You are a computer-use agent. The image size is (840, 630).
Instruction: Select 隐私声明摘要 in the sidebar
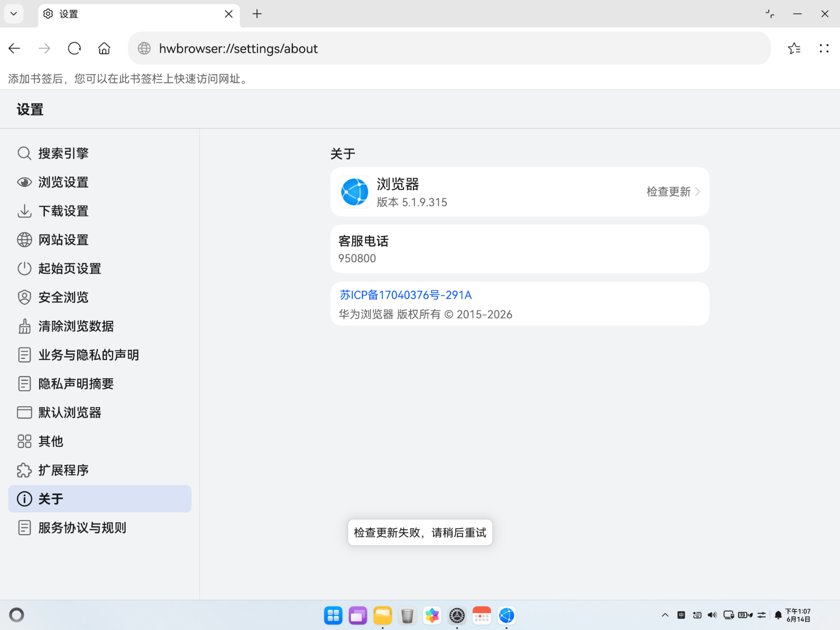point(100,384)
